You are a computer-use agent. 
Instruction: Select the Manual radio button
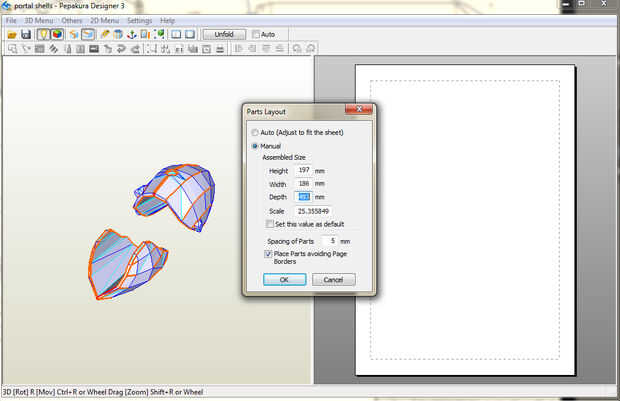tap(255, 146)
